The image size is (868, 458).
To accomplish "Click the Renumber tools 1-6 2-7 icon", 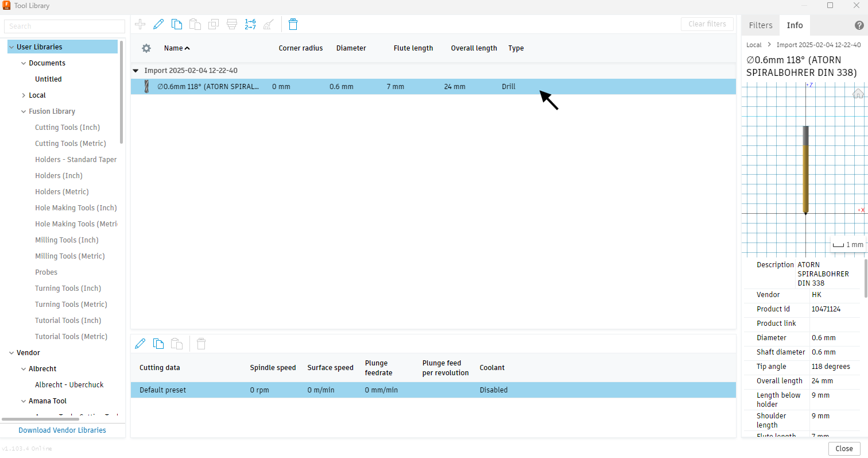I will (250, 24).
